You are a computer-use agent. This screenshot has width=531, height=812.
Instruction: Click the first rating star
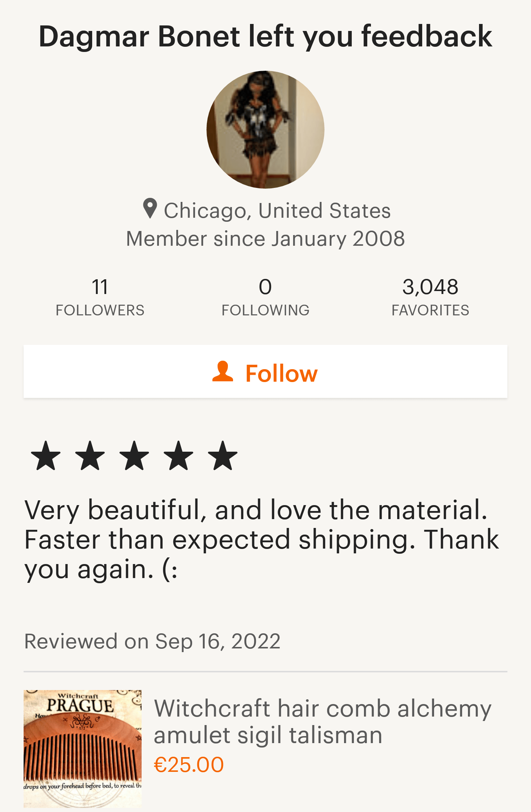(46, 456)
